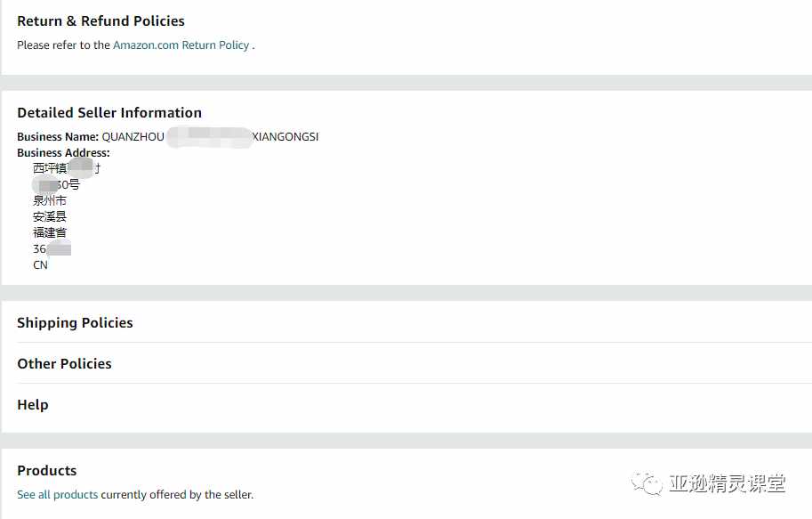Screen dimensions: 812x519
Task: Click the 安溪县 address line
Action: click(50, 216)
